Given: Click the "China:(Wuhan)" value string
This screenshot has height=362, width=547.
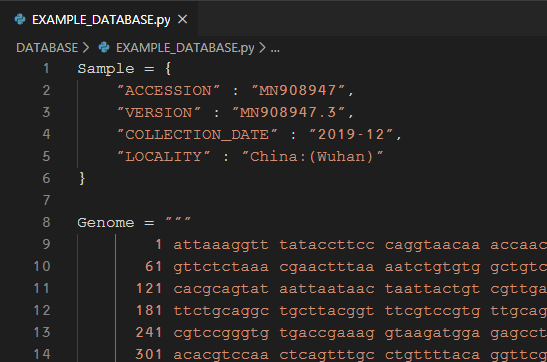Looking at the screenshot, I should 313,157.
